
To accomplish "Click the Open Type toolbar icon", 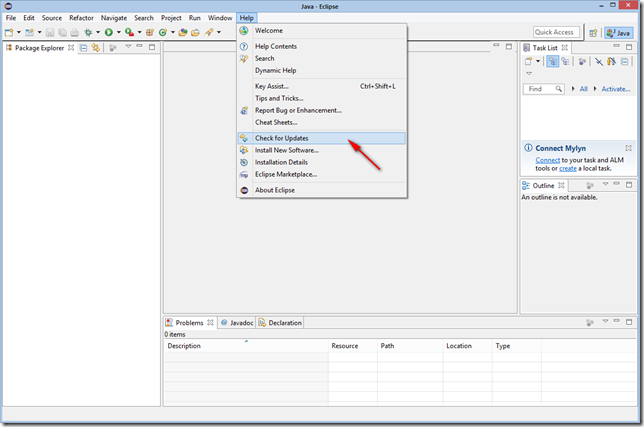I will point(183,32).
